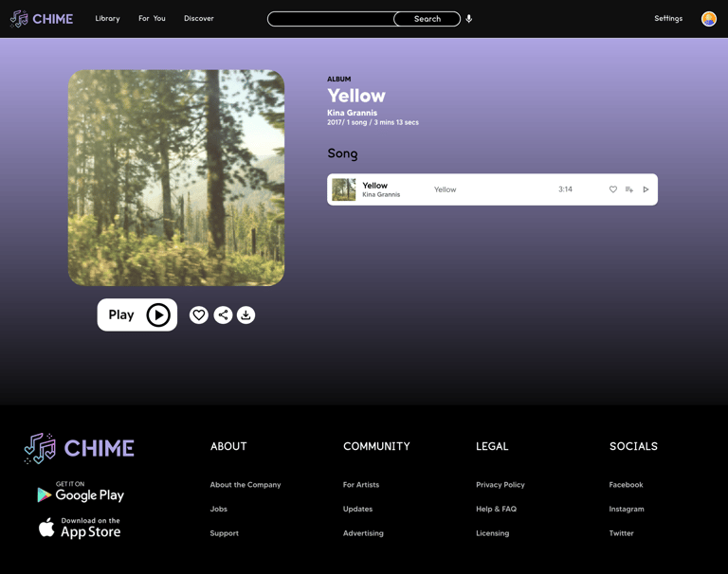Open the Instagram social link
Screen dimensions: 728x574
click(x=627, y=509)
